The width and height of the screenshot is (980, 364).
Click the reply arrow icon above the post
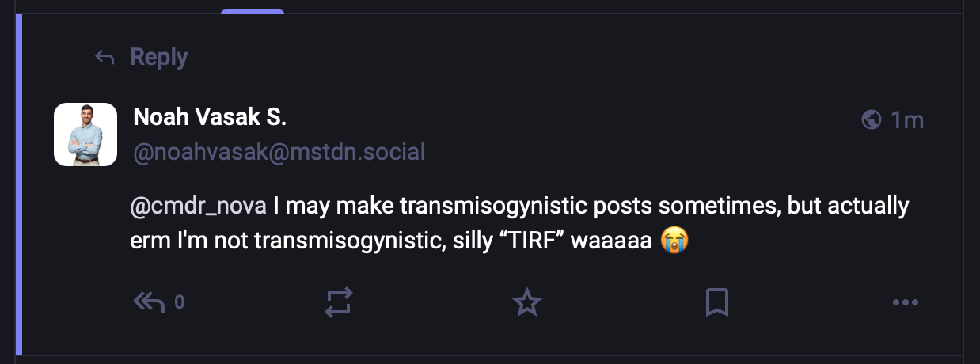coord(104,57)
